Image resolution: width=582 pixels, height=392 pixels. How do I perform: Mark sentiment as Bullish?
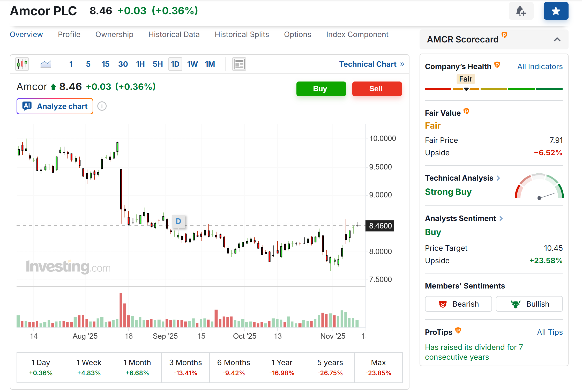point(529,304)
